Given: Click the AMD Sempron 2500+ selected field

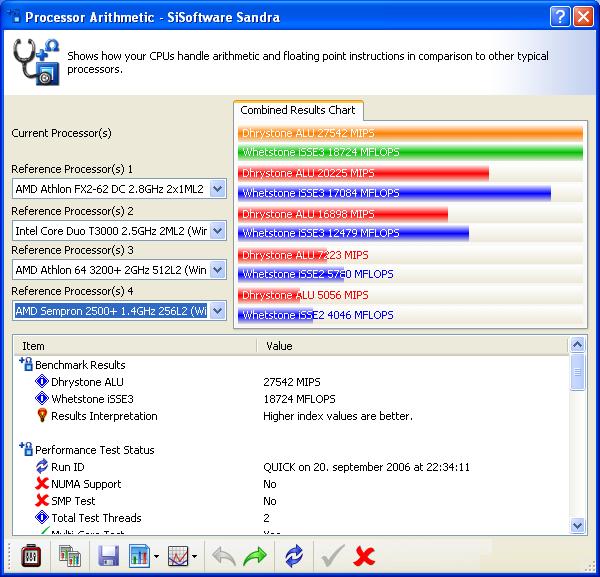Looking at the screenshot, I should click(111, 311).
